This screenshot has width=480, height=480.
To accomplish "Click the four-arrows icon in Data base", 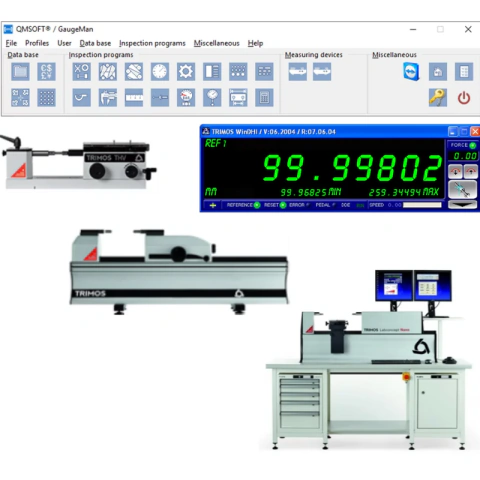I will click(x=20, y=98).
